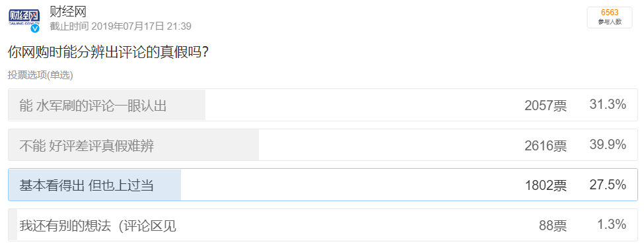Click the 6563 参与人数 participant box
The width and height of the screenshot is (644, 246).
pos(610,17)
